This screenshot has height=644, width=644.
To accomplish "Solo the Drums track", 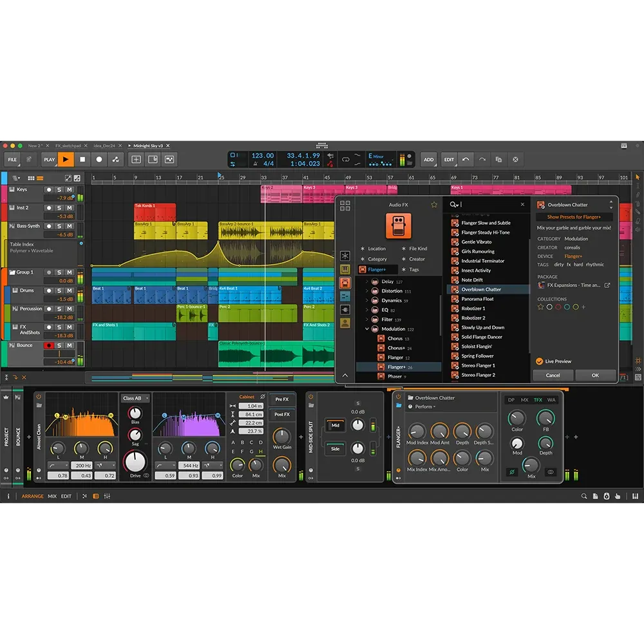I will point(59,290).
